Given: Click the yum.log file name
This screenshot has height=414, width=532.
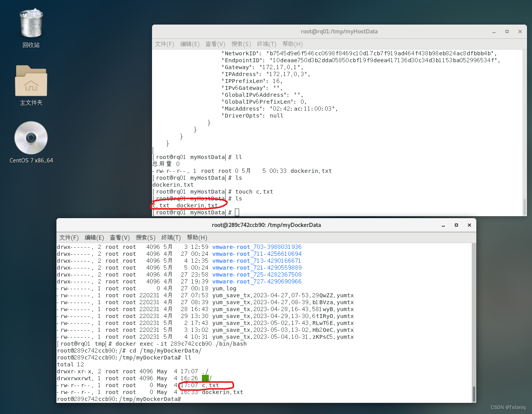Looking at the screenshot, I should [224, 288].
